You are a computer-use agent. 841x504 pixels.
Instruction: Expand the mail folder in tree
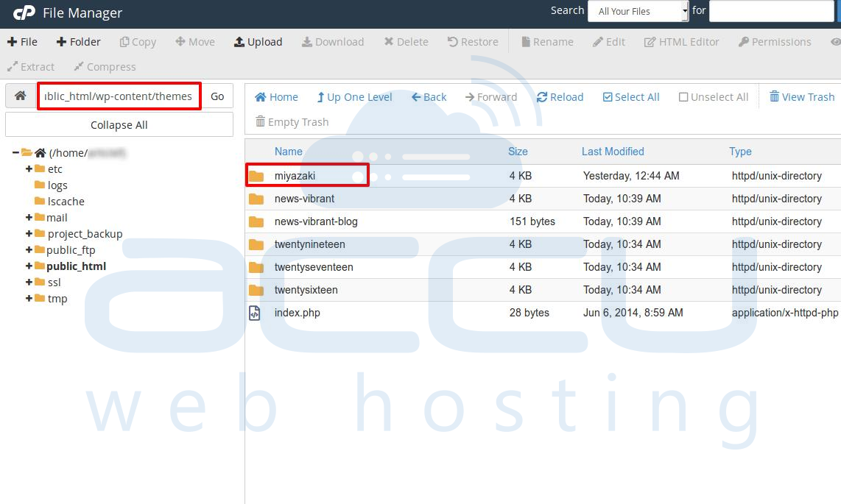click(29, 218)
